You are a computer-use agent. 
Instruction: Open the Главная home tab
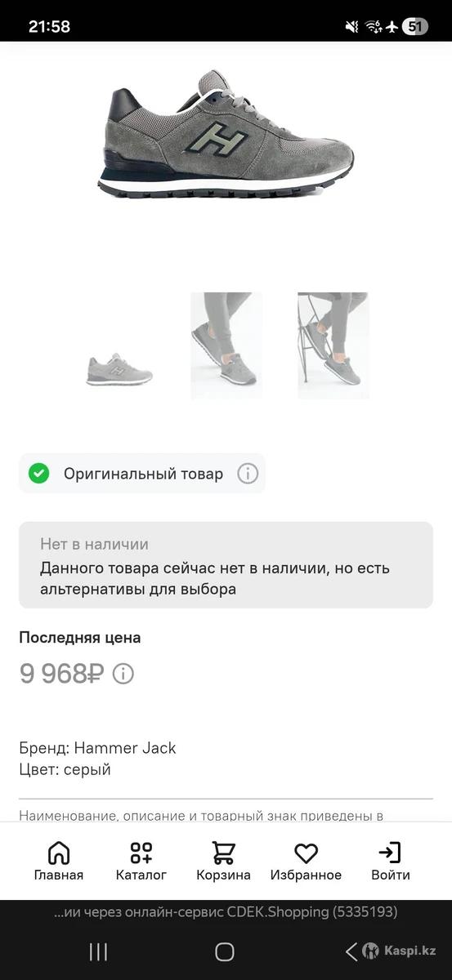[x=59, y=862]
